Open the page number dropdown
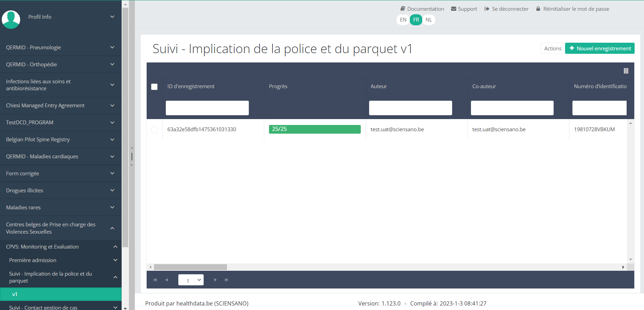 (191, 280)
